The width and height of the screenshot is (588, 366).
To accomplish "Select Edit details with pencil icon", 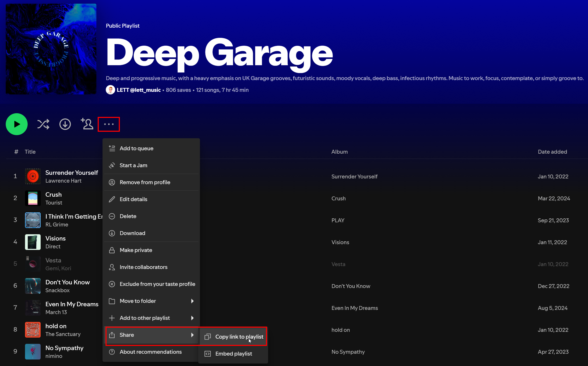I will coord(133,199).
